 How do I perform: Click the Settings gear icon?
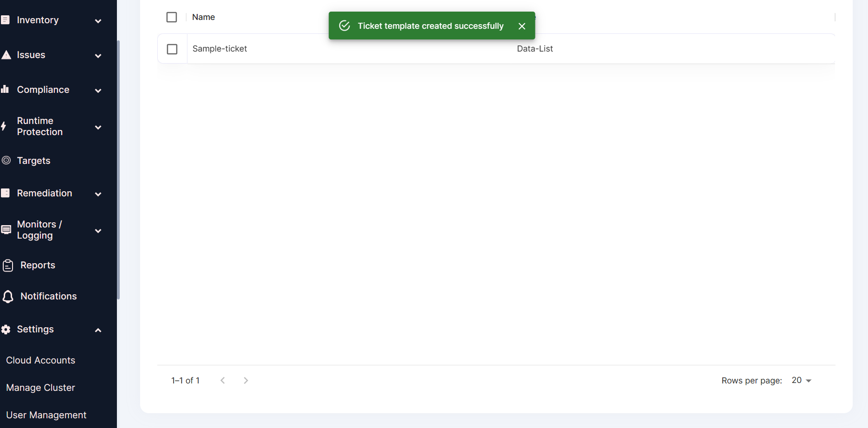click(6, 330)
